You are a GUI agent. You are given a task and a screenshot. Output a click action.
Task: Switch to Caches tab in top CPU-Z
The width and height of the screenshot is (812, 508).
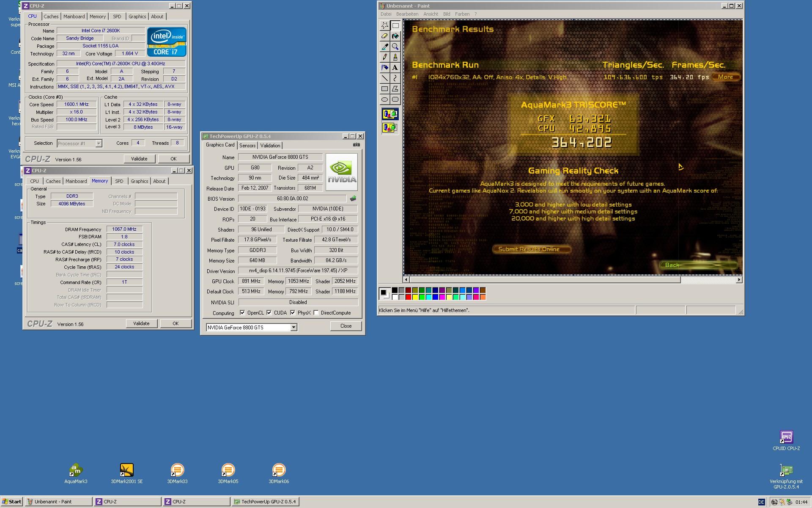[x=51, y=17]
